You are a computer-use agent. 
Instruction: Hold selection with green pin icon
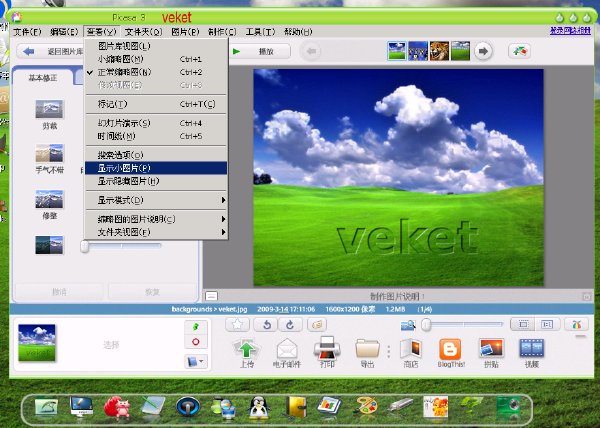(x=196, y=327)
